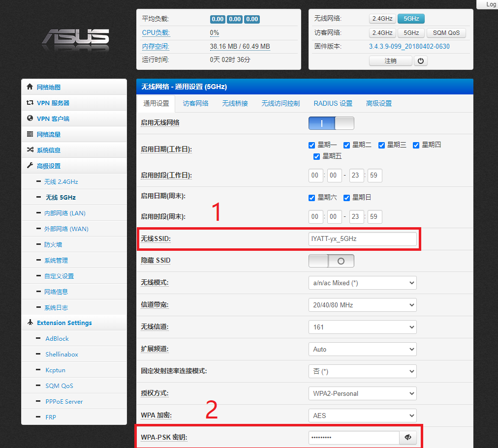This screenshot has width=498, height=448.
Task: Open 无线 2.4GHz in sidebar
Action: coord(61,182)
